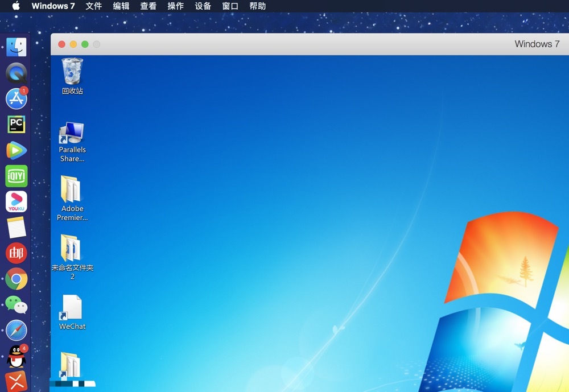Open the red mail (邮) app in the Dock
This screenshot has width=569, height=392.
[x=17, y=253]
